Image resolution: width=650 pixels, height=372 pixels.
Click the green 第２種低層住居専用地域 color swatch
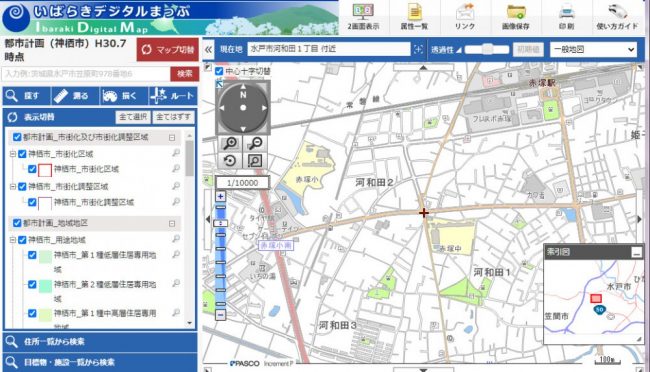[x=45, y=286]
